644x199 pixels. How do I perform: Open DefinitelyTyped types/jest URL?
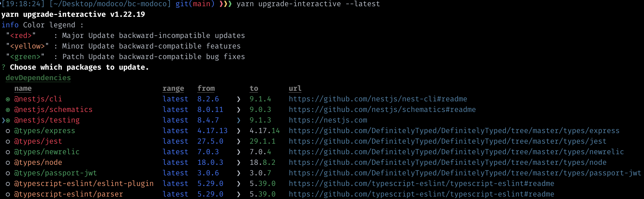coord(447,141)
